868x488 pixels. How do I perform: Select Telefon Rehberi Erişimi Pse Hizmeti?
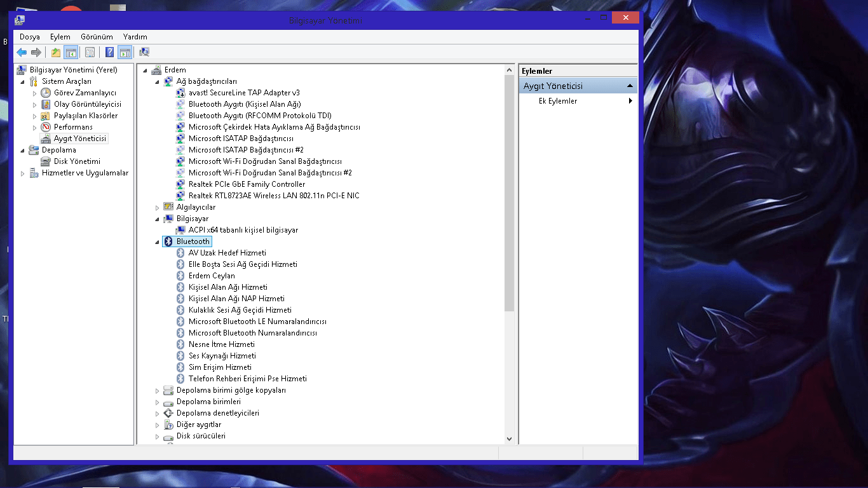[x=248, y=379]
